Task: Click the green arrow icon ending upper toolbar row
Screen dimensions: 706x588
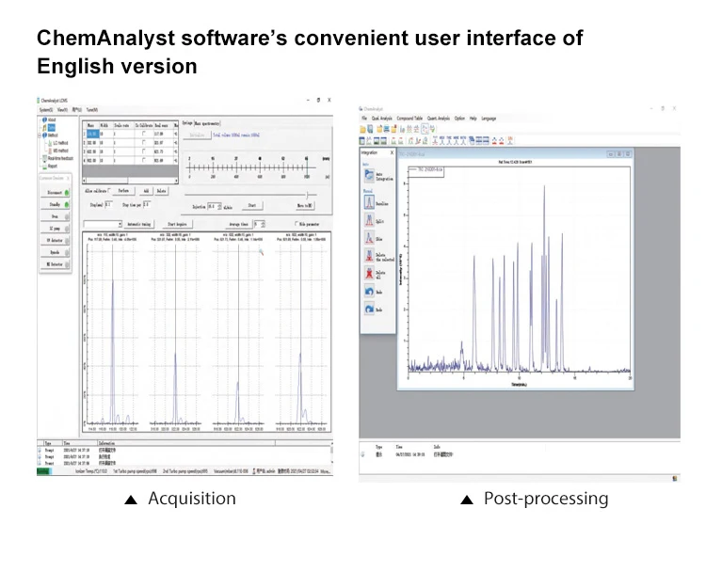Action: click(433, 129)
